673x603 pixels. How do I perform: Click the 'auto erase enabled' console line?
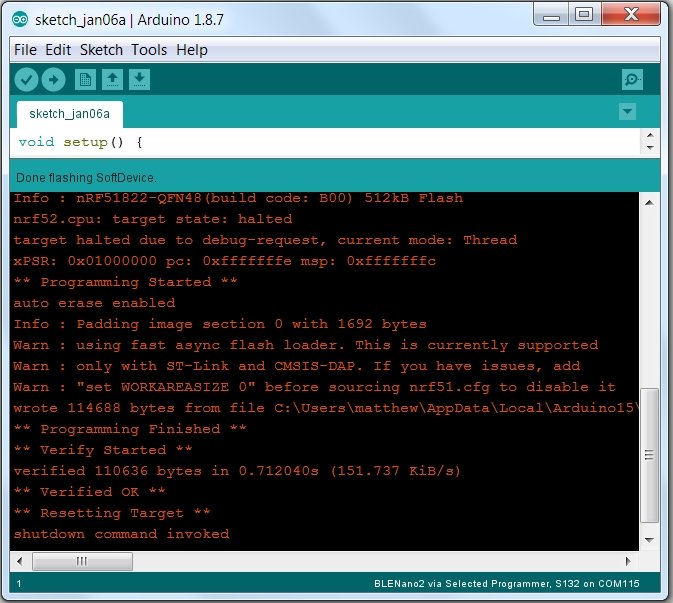click(94, 303)
